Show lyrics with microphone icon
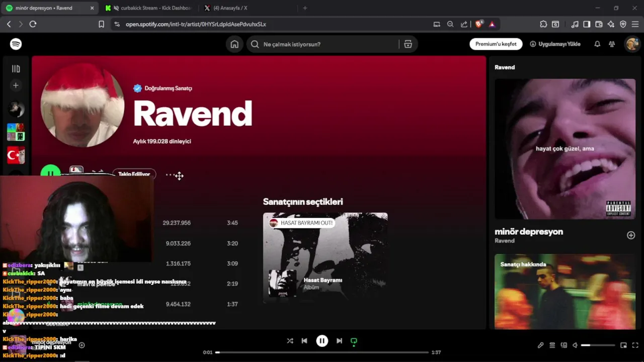The image size is (644, 362). (540, 345)
